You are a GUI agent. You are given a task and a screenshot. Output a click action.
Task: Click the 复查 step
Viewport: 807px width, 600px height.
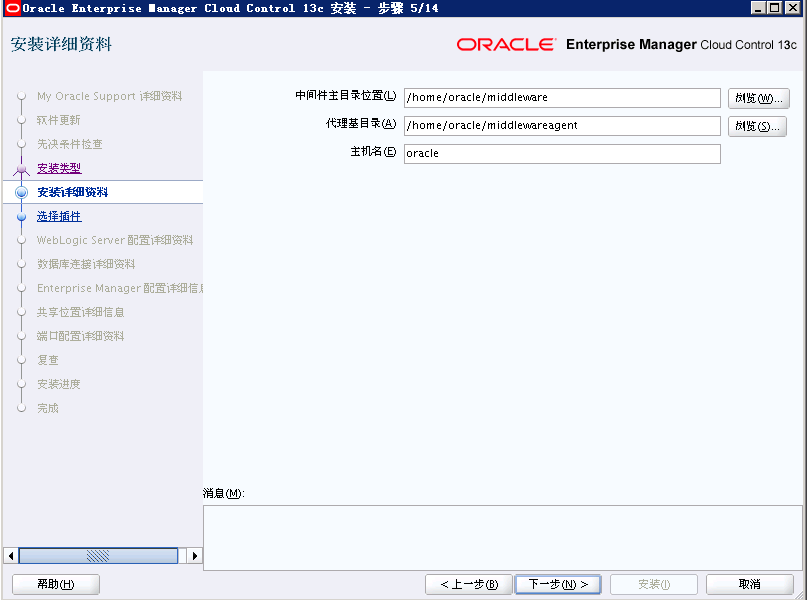click(47, 360)
